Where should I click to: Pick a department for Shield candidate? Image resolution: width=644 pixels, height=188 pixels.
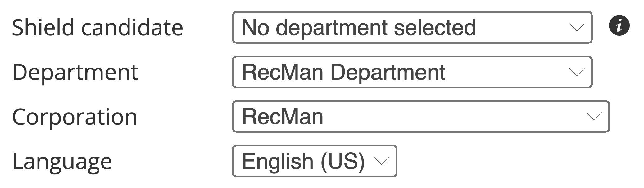(x=412, y=28)
